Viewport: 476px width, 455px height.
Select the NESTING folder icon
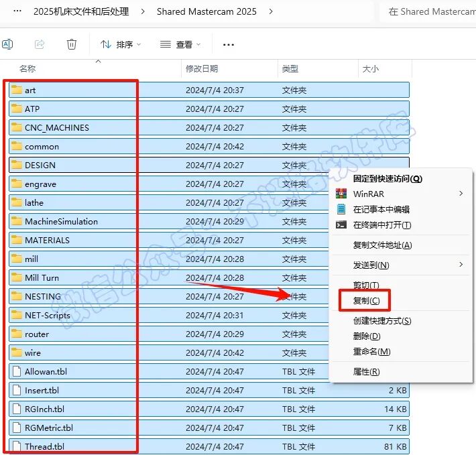click(x=16, y=296)
